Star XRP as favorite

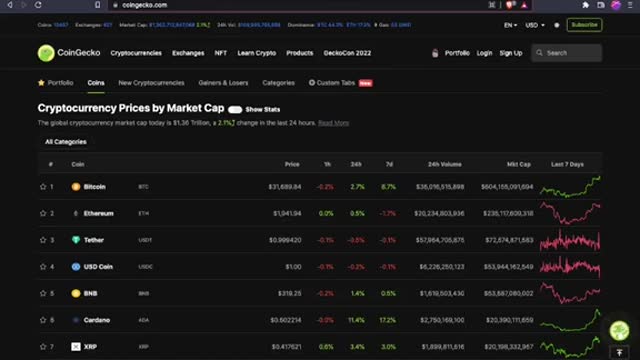(x=43, y=347)
